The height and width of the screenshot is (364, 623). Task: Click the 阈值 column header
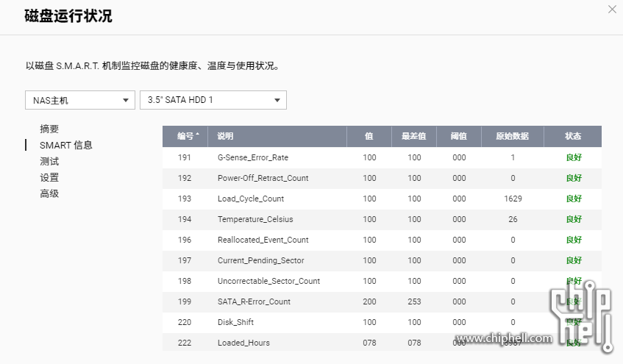pyautogui.click(x=458, y=136)
